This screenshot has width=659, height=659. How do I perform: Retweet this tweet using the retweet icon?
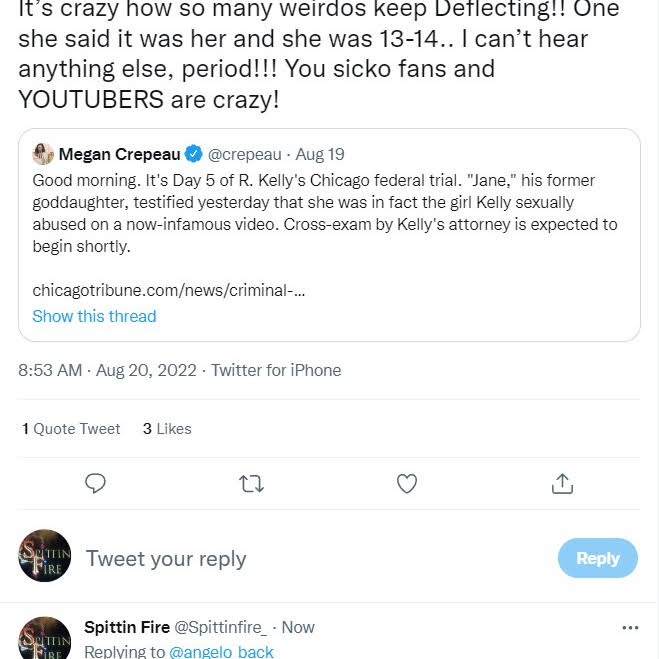(252, 484)
